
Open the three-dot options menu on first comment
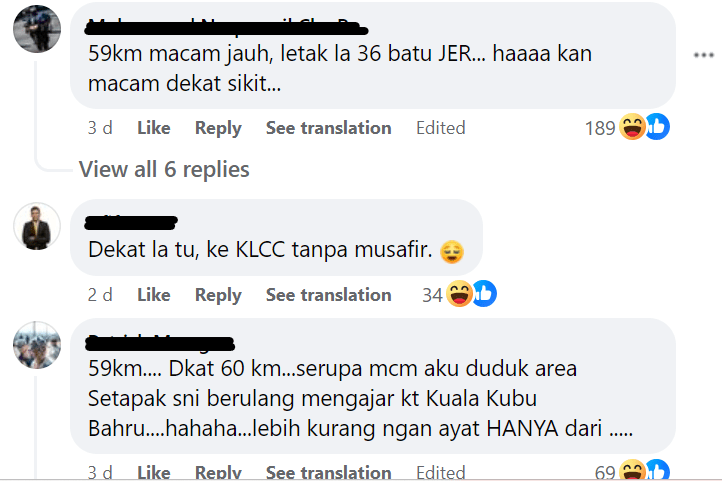point(704,55)
